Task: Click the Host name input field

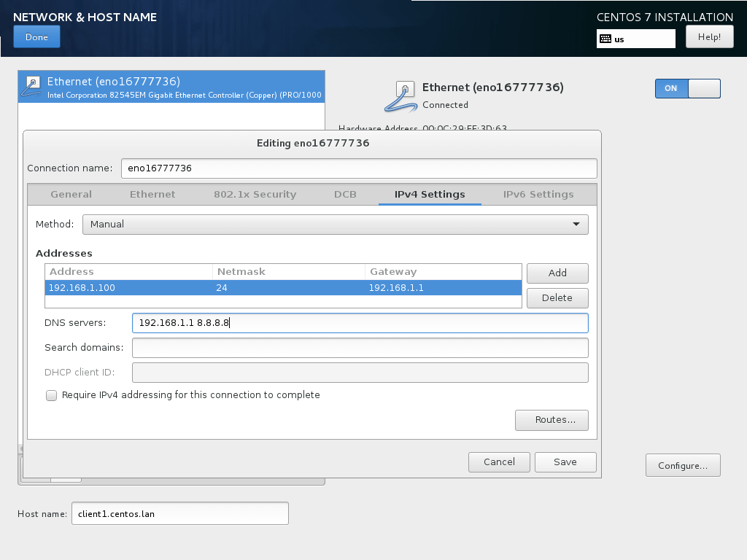Action: click(179, 513)
